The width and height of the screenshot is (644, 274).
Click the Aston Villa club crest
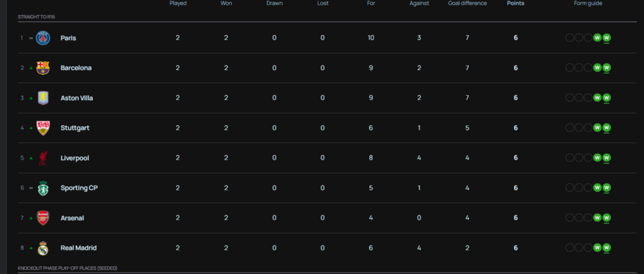point(43,98)
